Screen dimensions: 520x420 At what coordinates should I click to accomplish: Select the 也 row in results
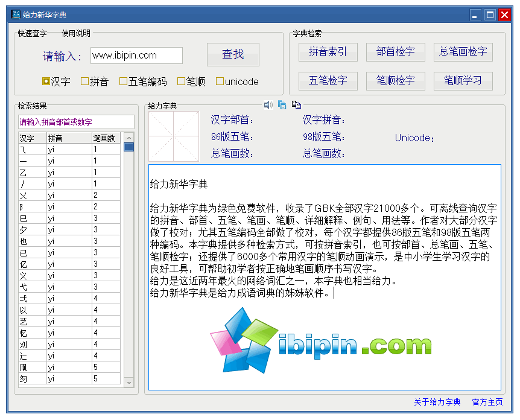(x=69, y=241)
